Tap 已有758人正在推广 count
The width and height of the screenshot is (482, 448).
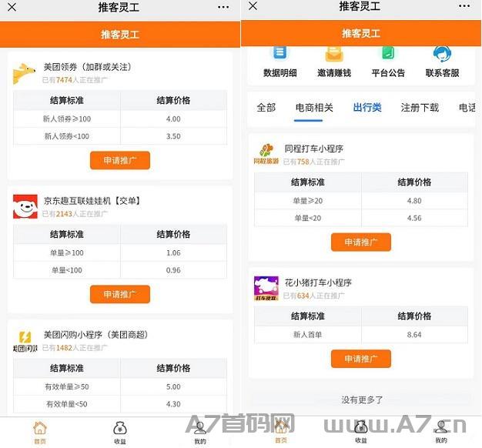(314, 162)
